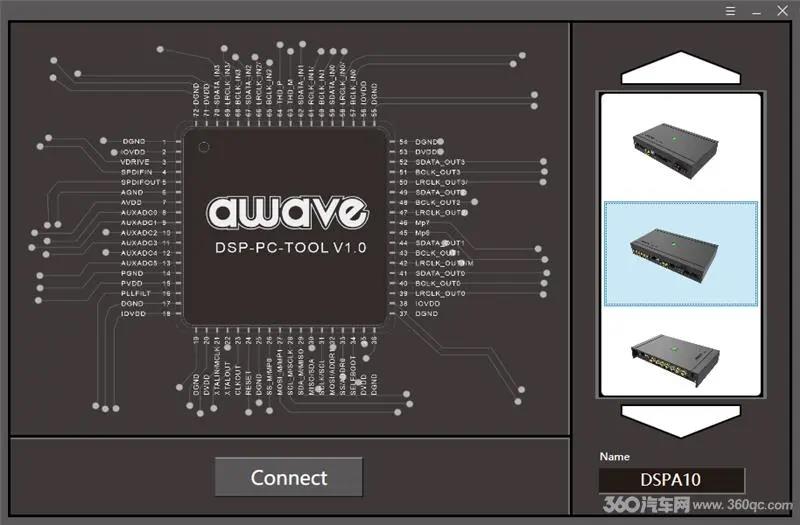Image resolution: width=800 pixels, height=525 pixels.
Task: Select the highlighted middle device thumbnail
Action: 681,254
